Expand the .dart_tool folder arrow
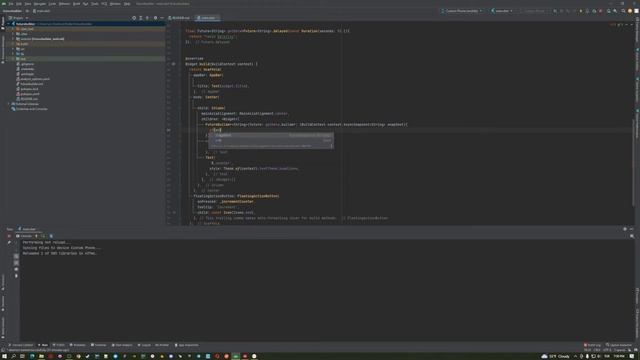640x360 pixels. click(x=13, y=29)
